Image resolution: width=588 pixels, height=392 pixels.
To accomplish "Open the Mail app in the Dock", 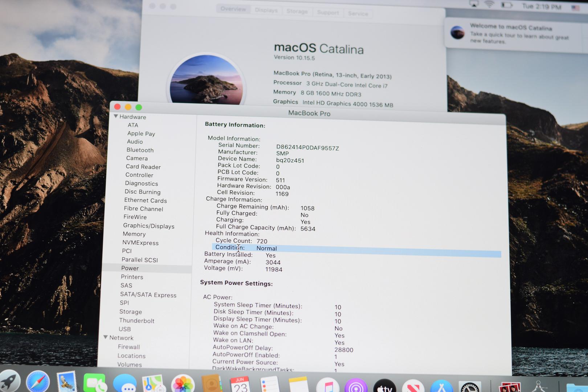I will pyautogui.click(x=67, y=382).
